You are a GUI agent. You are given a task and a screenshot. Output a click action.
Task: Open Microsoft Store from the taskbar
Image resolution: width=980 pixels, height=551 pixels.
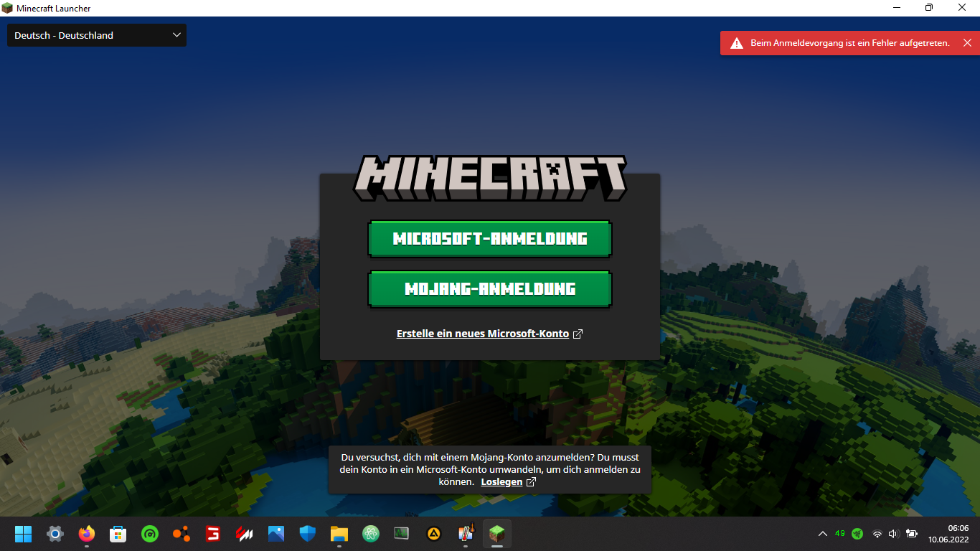point(118,534)
